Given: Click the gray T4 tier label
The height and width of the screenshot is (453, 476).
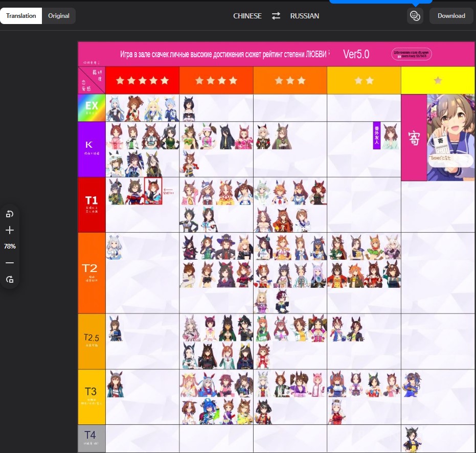Looking at the screenshot, I should [x=92, y=438].
